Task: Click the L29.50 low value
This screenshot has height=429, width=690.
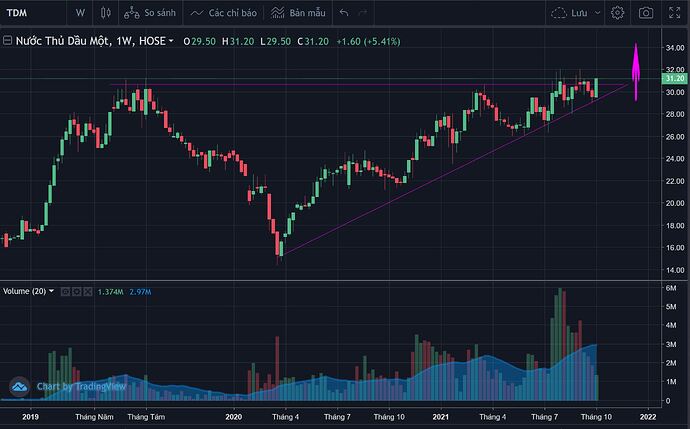Action: click(275, 41)
